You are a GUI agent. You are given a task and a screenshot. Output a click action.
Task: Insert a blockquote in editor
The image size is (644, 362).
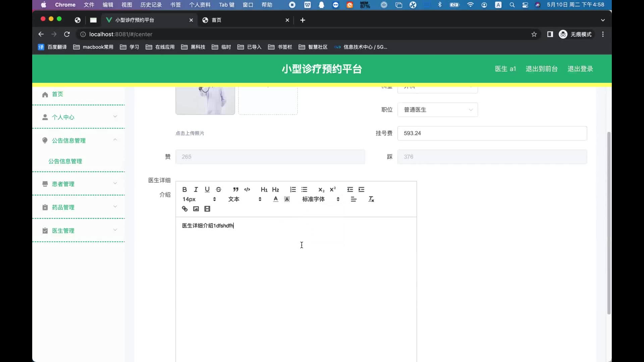point(236,189)
